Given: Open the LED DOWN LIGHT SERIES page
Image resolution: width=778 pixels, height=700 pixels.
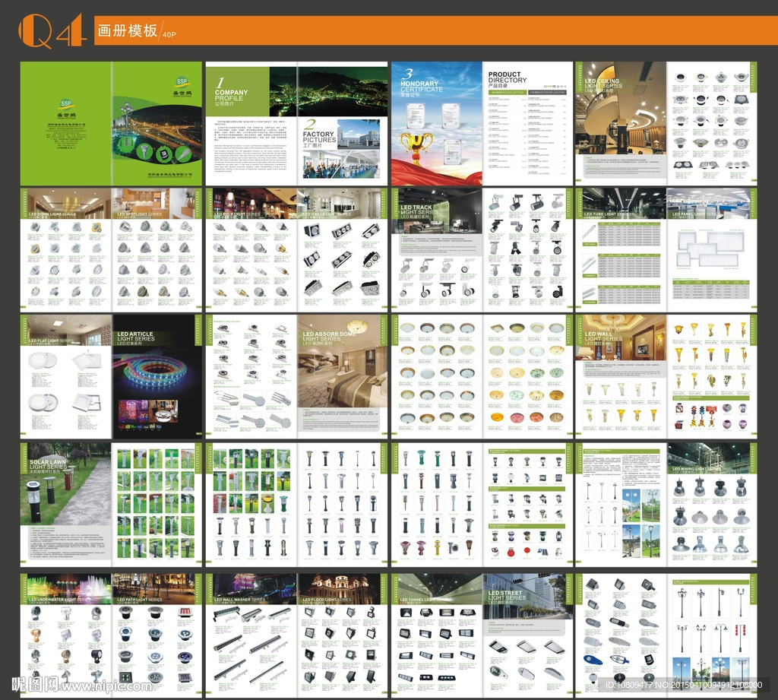Looking at the screenshot, I should tap(65, 249).
